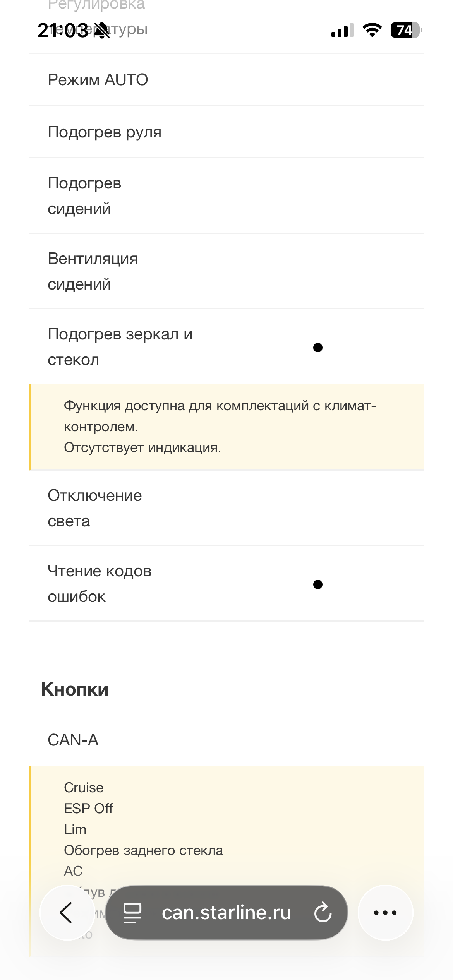This screenshot has height=980, width=453.
Task: Tap the can.starline.ru address field
Action: click(226, 913)
